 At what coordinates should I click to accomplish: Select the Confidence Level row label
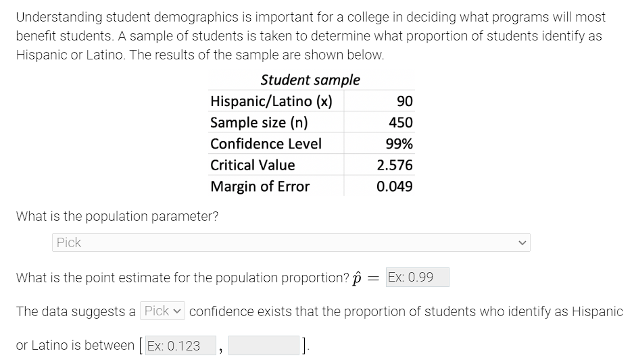[x=266, y=144]
